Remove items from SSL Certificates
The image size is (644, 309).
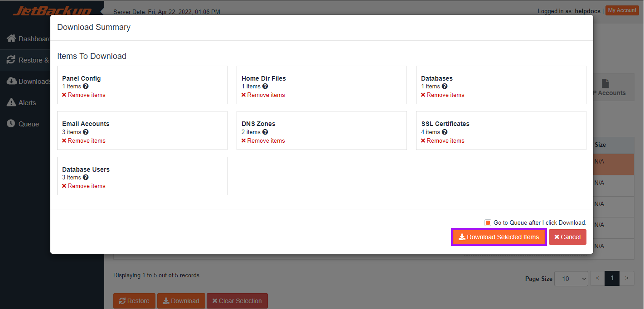[x=443, y=140]
